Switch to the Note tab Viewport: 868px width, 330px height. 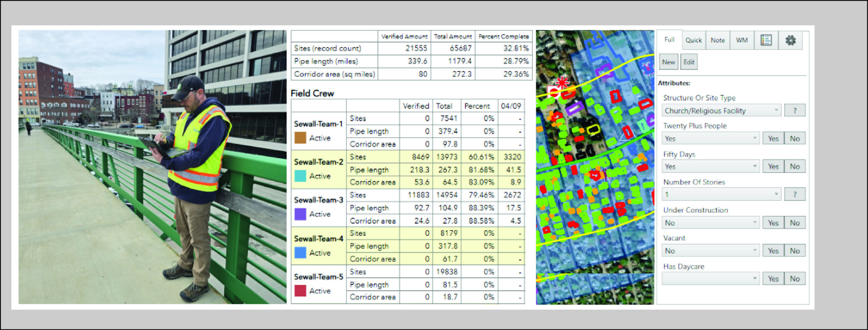718,40
